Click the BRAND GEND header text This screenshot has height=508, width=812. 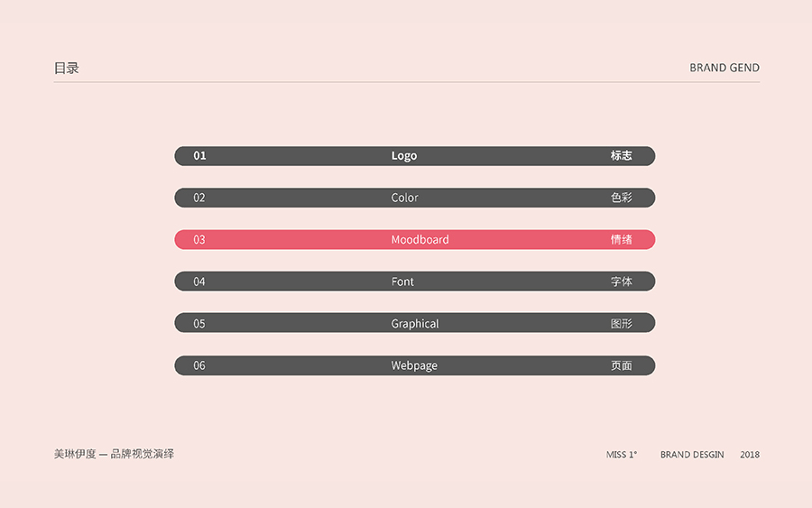click(724, 68)
